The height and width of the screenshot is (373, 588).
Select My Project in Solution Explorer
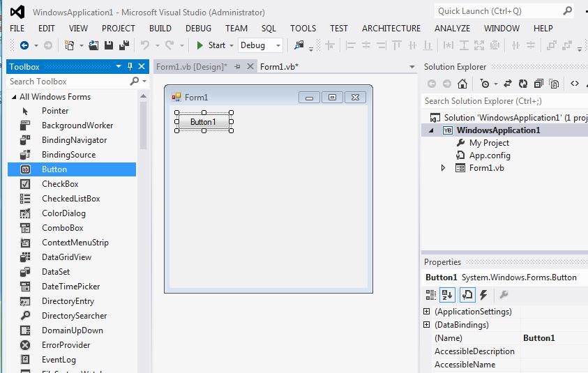490,143
